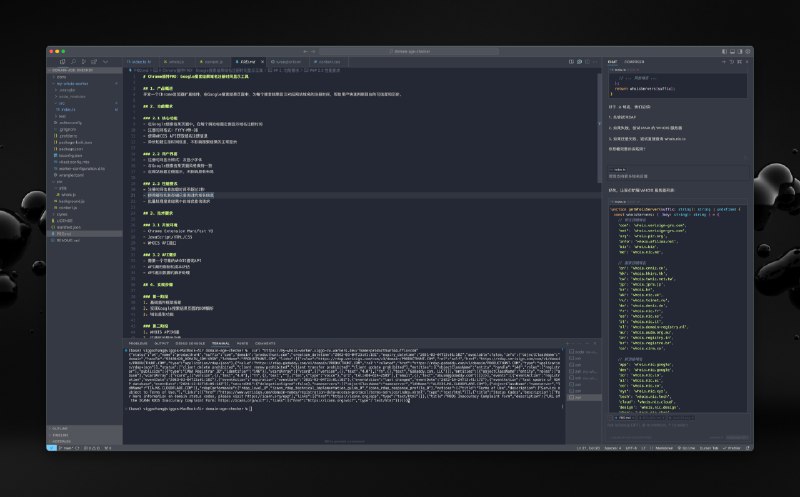Open the Source Control view icon
This screenshot has height=497, width=800.
coord(84,62)
